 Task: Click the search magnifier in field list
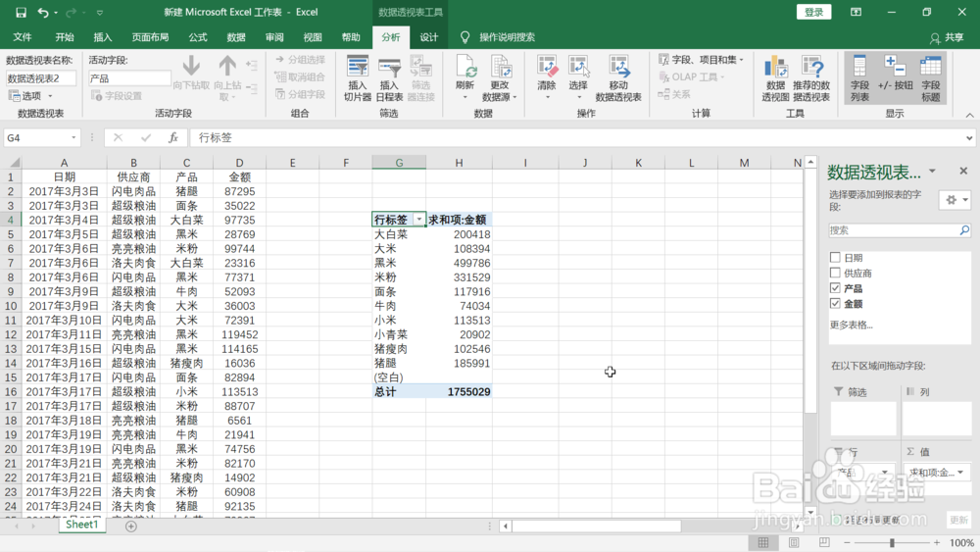coord(964,230)
